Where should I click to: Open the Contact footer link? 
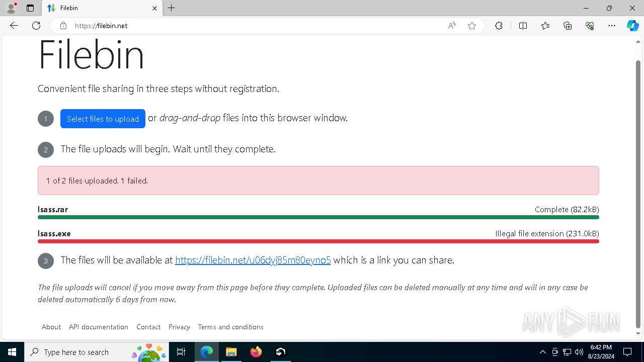(148, 327)
